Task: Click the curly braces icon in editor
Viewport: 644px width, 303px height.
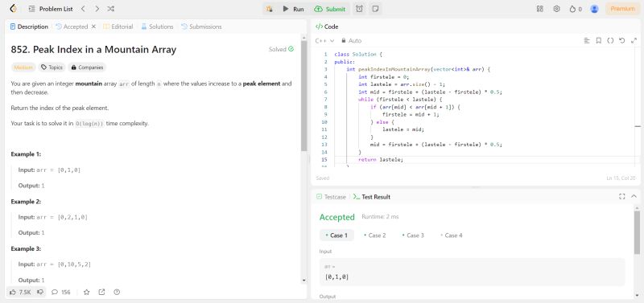Action: click(x=610, y=41)
